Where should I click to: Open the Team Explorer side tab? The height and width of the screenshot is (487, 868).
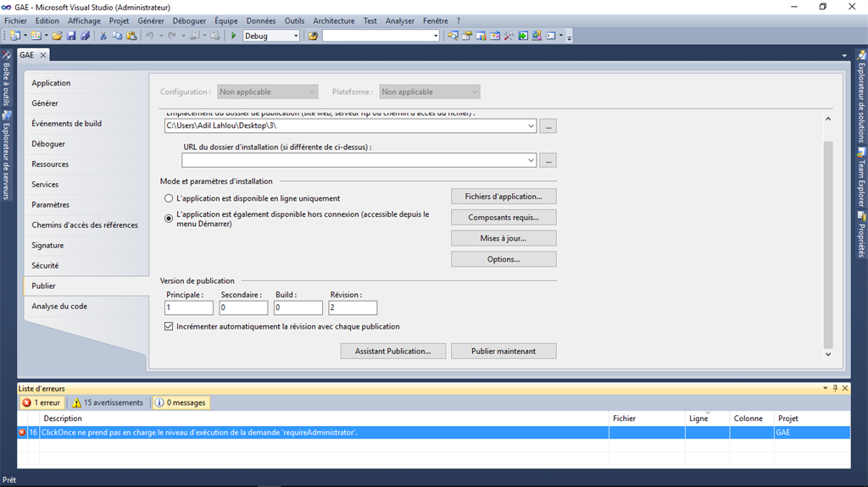tap(861, 177)
